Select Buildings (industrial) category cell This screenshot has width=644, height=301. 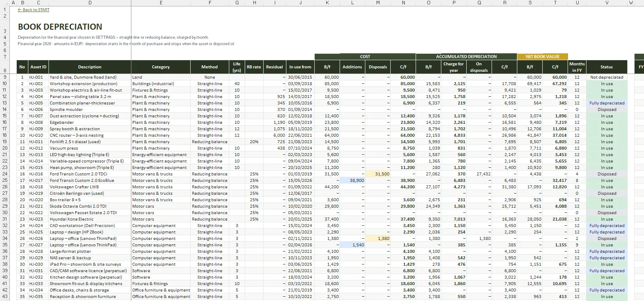click(161, 84)
